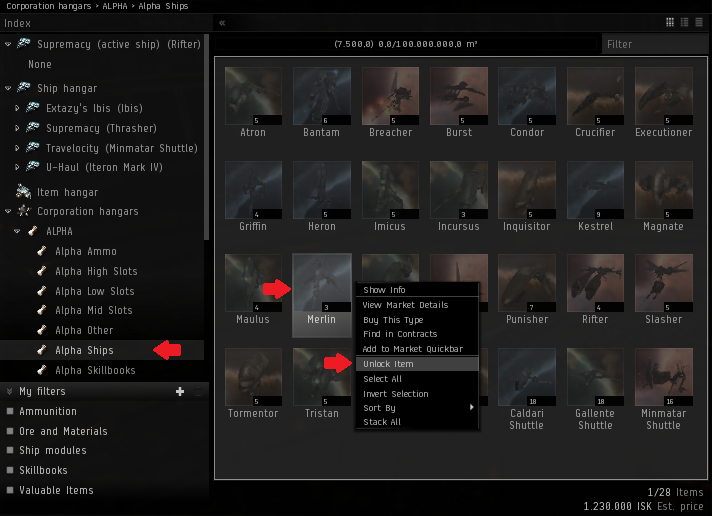This screenshot has height=516, width=712.
Task: Select the Kestrel ship icon
Action: pos(595,190)
